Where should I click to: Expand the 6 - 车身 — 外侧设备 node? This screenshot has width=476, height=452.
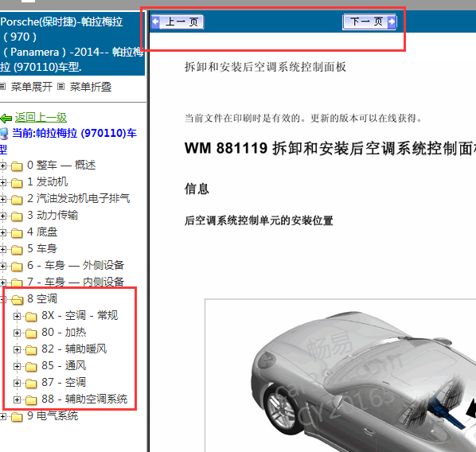click(2, 266)
